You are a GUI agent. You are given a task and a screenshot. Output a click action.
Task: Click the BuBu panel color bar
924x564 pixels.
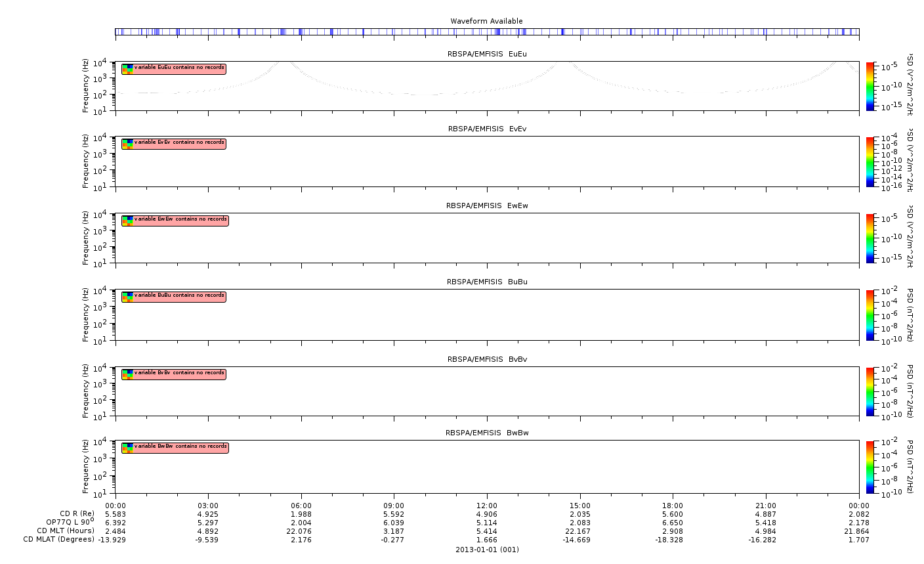(x=870, y=315)
